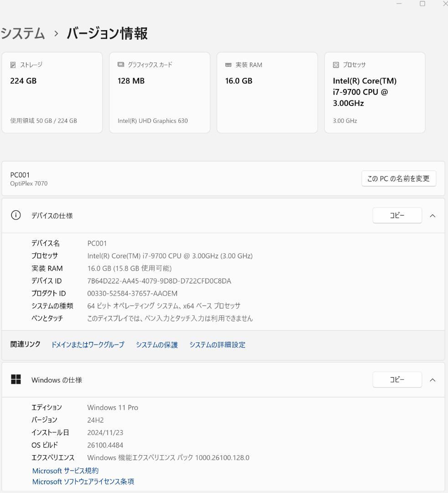The width and height of the screenshot is (448, 493).
Task: Click the この PC の名前を変更 button
Action: tap(398, 178)
